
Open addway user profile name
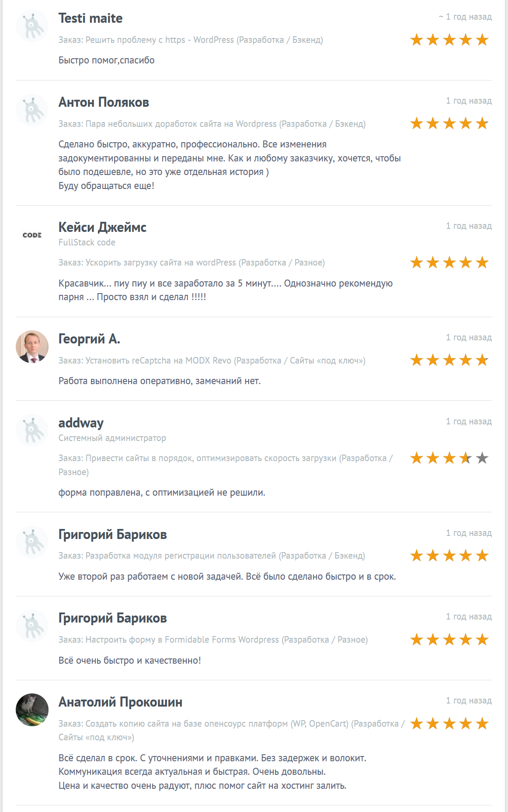pos(81,423)
